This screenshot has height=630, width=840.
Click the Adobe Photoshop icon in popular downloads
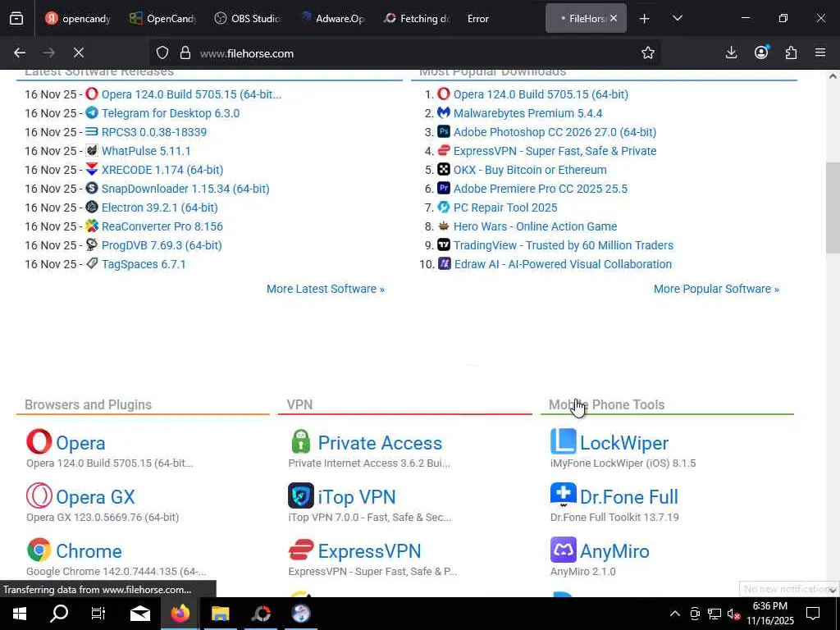pos(444,132)
